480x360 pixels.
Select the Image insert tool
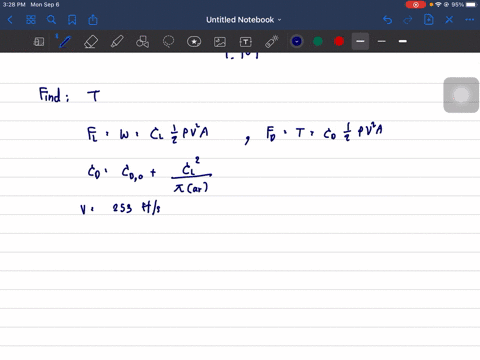[220, 42]
